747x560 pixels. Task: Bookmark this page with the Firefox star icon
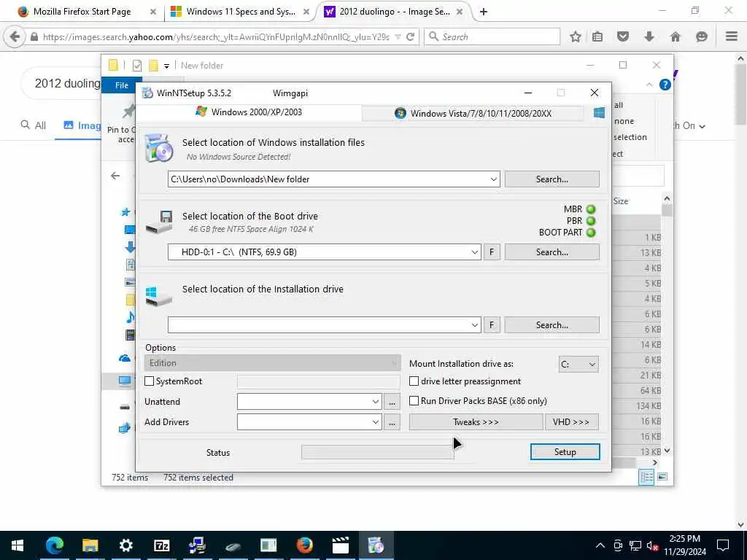(576, 36)
